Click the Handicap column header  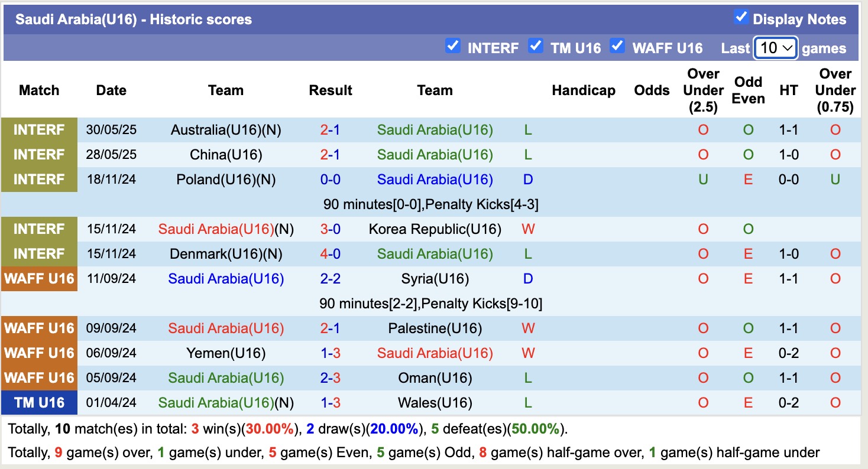click(584, 90)
